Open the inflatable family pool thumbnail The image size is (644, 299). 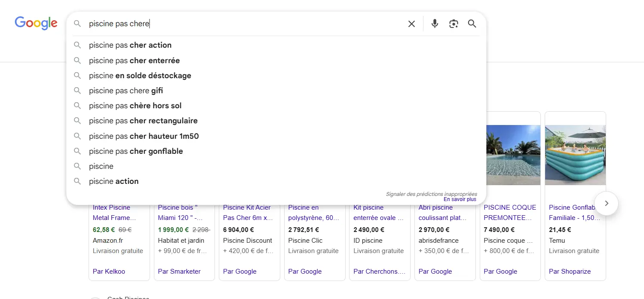pos(575,155)
